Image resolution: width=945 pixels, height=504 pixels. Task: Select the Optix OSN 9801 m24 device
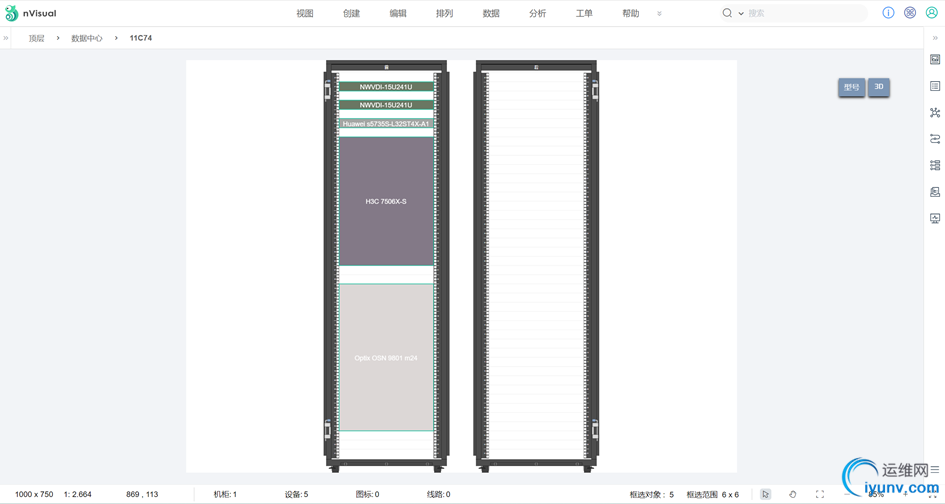coord(386,358)
